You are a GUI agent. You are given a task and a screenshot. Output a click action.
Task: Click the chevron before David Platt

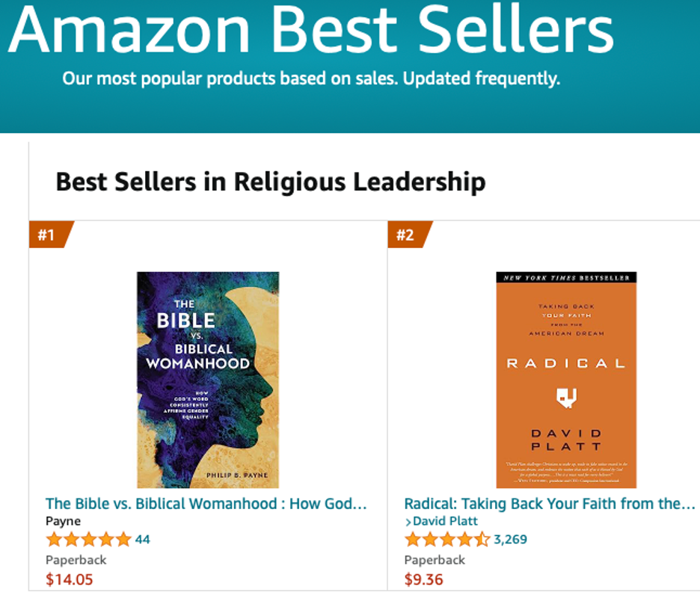pyautogui.click(x=408, y=522)
